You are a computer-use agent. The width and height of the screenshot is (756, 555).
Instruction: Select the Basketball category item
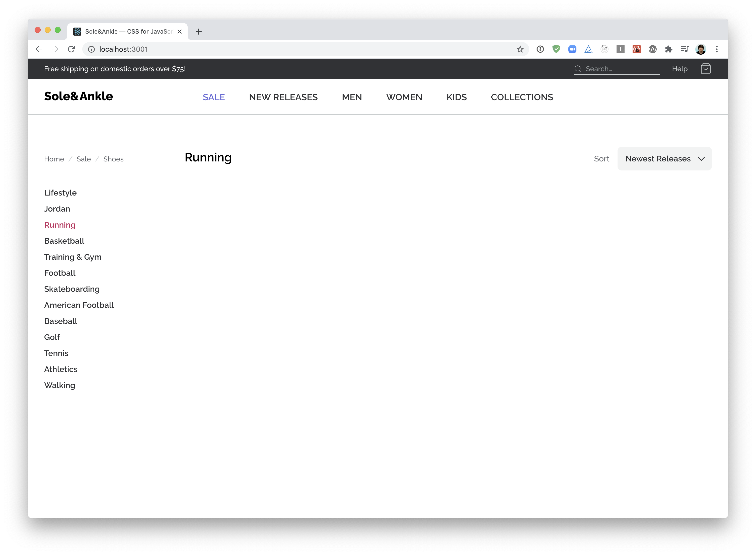(64, 241)
